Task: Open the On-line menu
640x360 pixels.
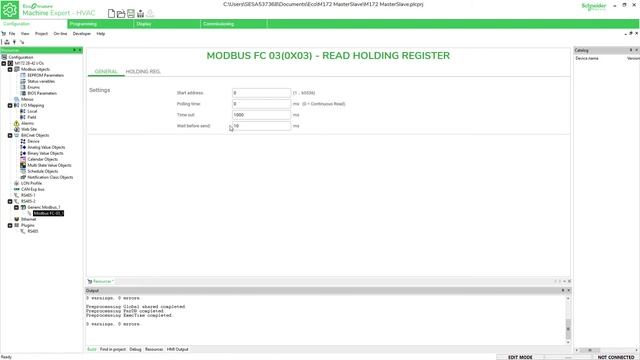Action: pos(60,34)
